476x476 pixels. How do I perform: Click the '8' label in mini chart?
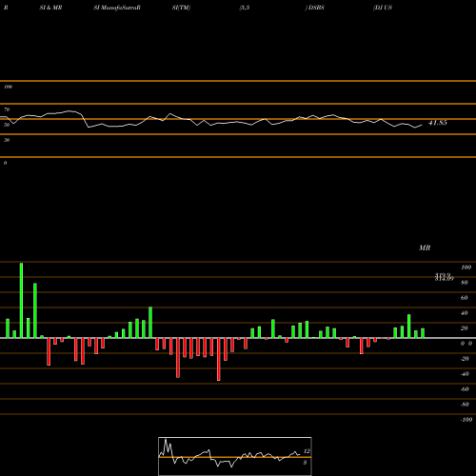point(305,463)
